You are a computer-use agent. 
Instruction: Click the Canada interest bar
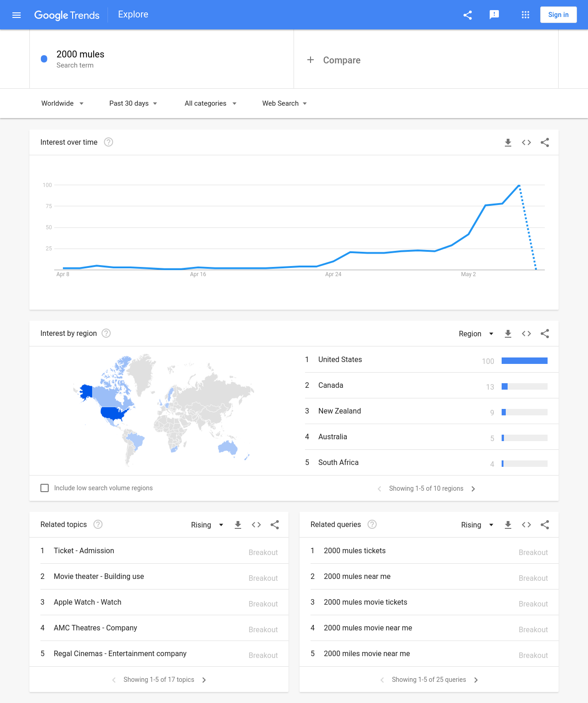pyautogui.click(x=525, y=386)
